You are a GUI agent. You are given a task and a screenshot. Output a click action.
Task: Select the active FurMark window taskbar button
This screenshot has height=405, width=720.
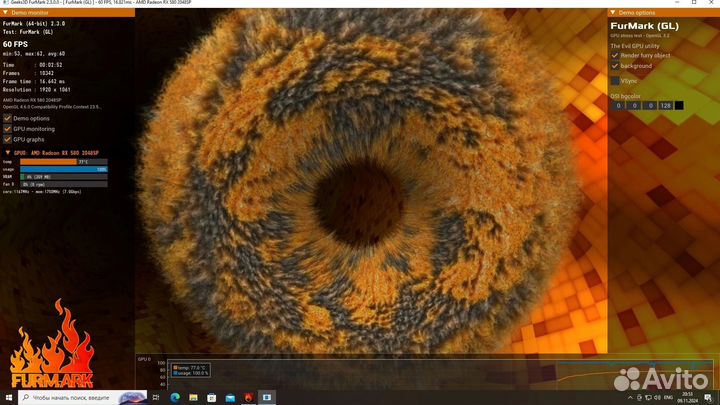pyautogui.click(x=267, y=398)
